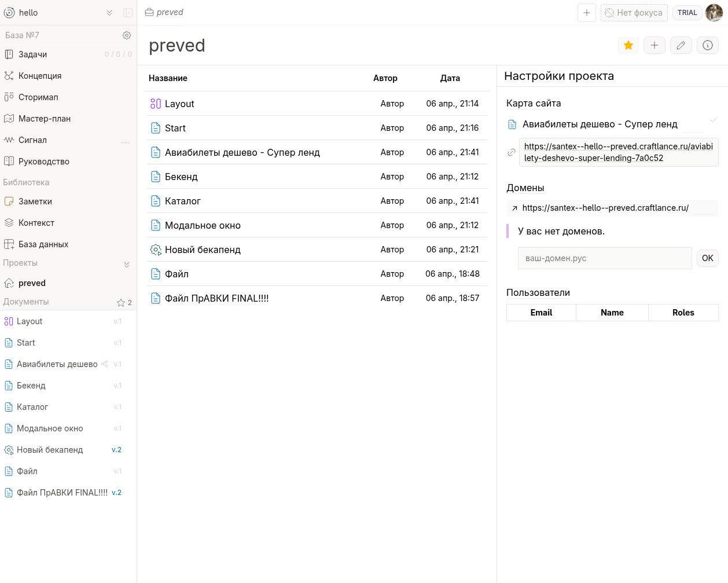
Task: Click the starred documents filter icon
Action: (x=121, y=302)
